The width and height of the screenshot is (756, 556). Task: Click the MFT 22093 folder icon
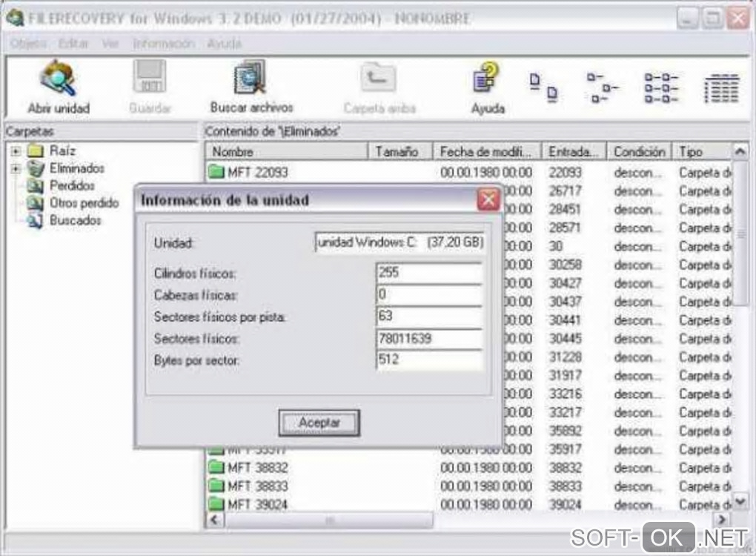pos(217,172)
